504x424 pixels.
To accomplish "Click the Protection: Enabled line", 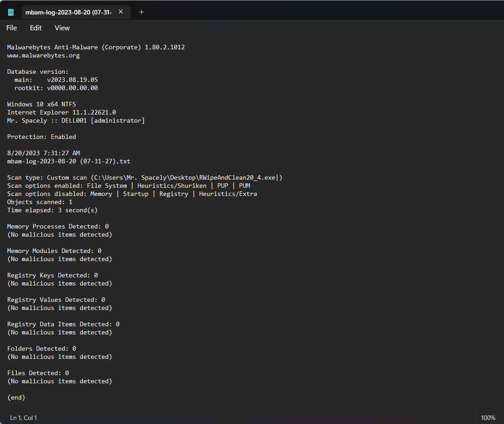I will point(42,137).
